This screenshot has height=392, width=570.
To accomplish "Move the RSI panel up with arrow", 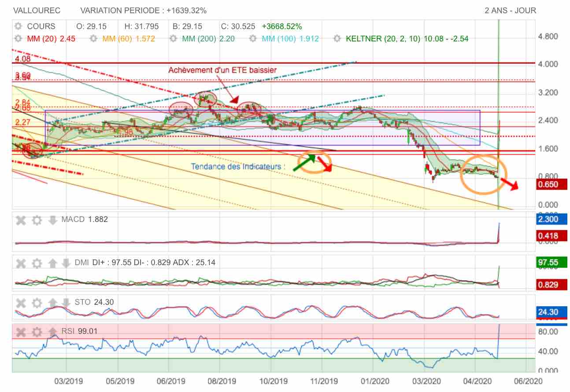I will pos(52,331).
